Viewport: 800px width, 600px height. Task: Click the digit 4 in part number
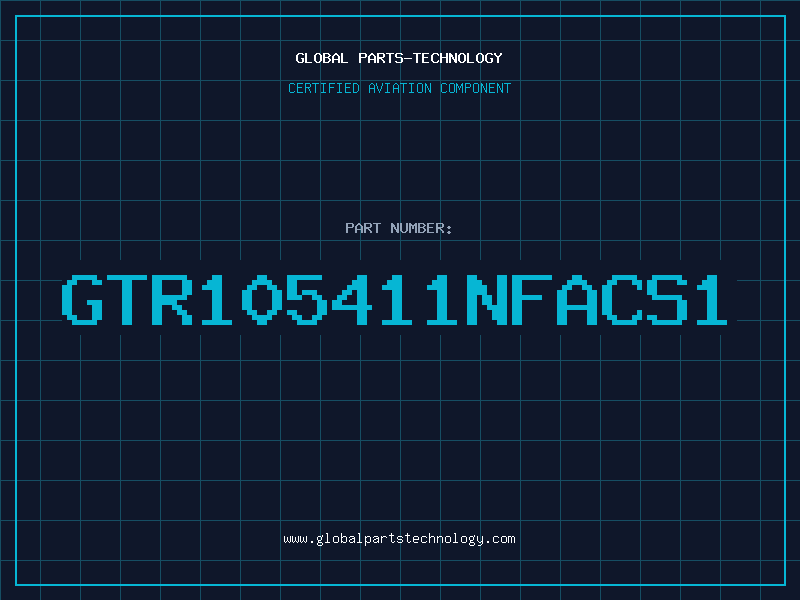coord(352,299)
